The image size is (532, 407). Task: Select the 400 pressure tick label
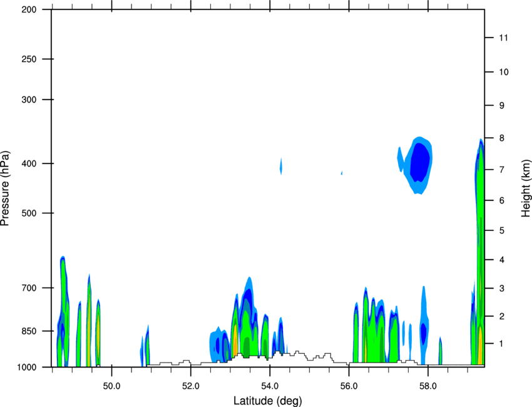coord(29,163)
